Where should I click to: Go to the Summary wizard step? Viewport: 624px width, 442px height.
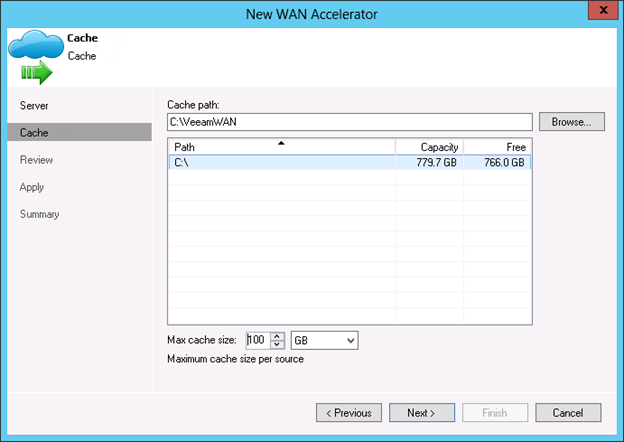(39, 214)
